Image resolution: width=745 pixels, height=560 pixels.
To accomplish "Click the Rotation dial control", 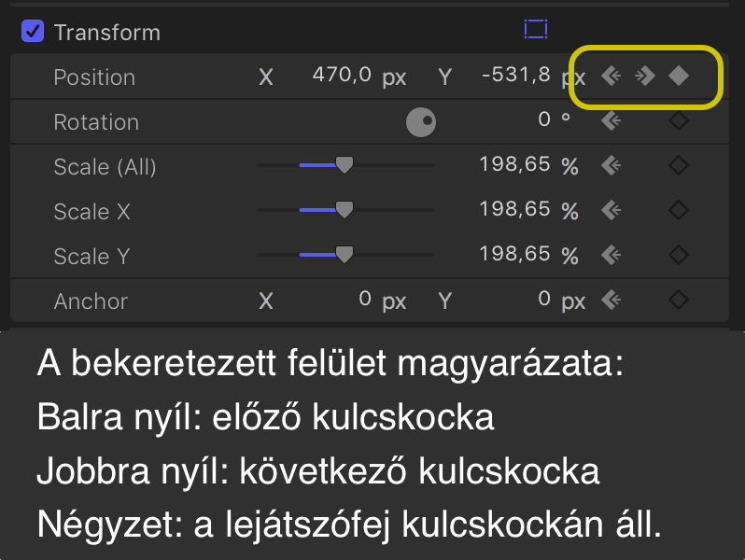I will pyautogui.click(x=421, y=122).
